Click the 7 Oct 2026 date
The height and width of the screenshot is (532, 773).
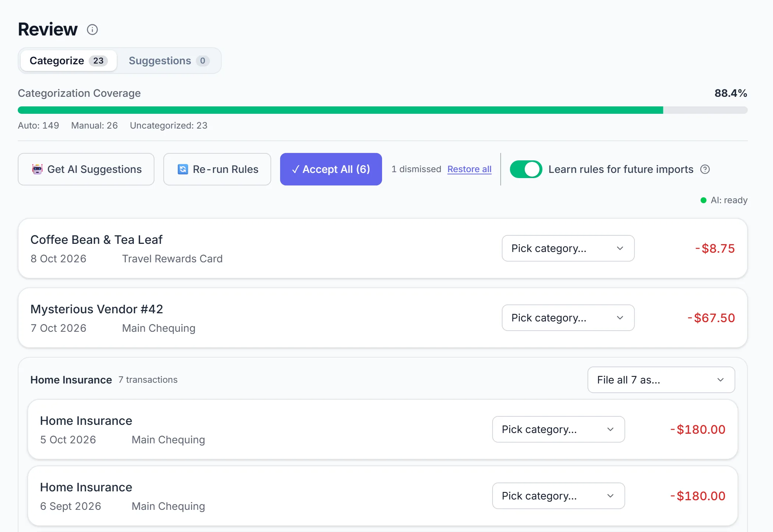(58, 328)
